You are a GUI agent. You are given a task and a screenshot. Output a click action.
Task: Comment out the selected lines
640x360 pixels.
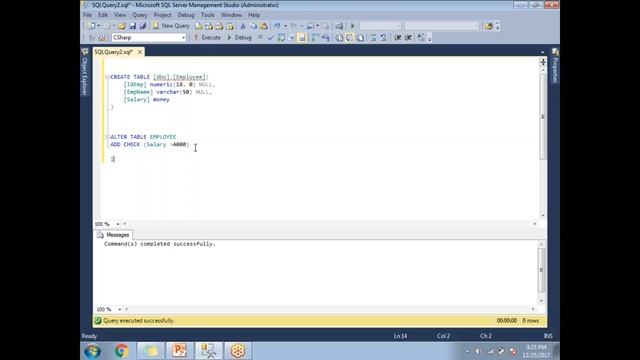click(x=373, y=38)
